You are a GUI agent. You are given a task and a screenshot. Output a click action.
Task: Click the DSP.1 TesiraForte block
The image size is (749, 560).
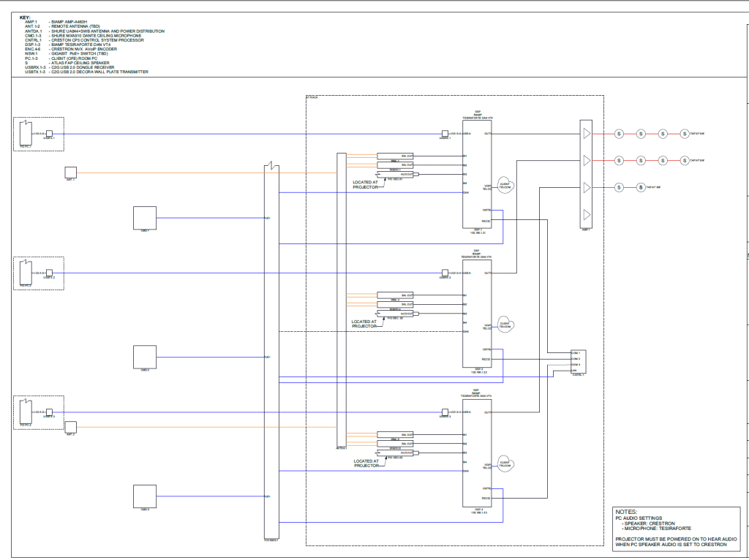[x=477, y=175]
